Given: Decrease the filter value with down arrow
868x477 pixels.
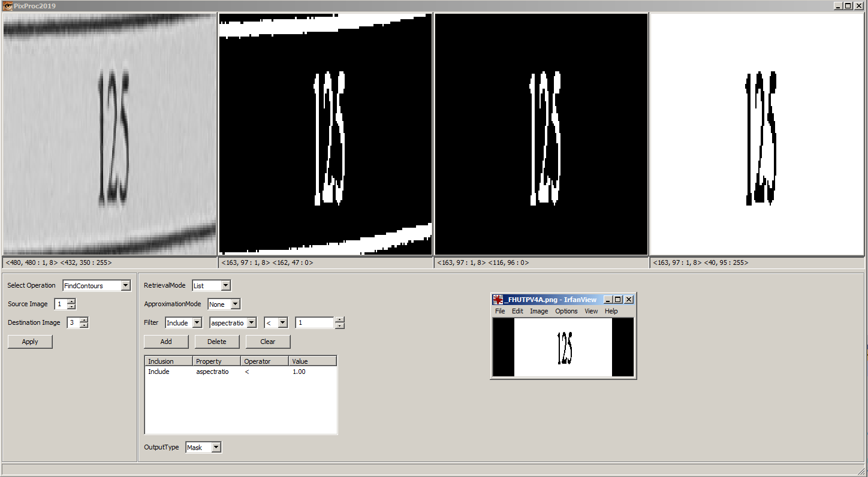Looking at the screenshot, I should tap(340, 325).
